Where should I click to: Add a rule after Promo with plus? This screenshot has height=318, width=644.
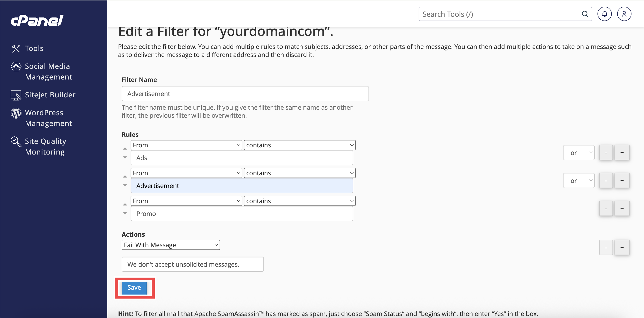click(622, 208)
